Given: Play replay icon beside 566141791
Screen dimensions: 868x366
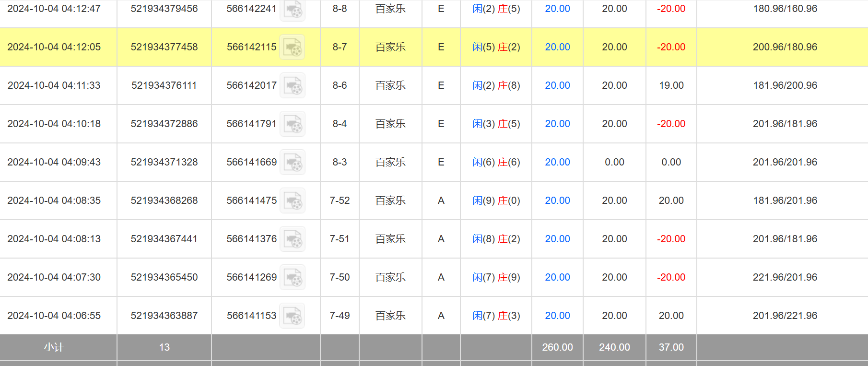Looking at the screenshot, I should point(293,124).
